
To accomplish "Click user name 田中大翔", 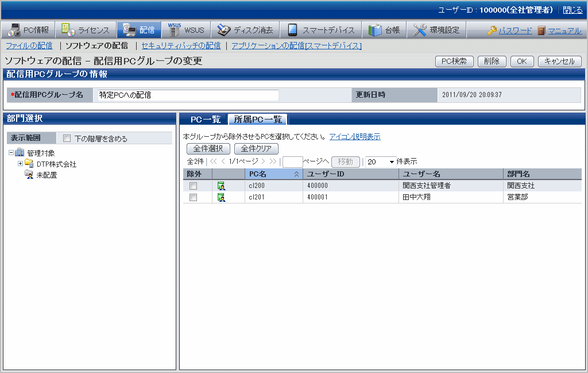I will 416,197.
